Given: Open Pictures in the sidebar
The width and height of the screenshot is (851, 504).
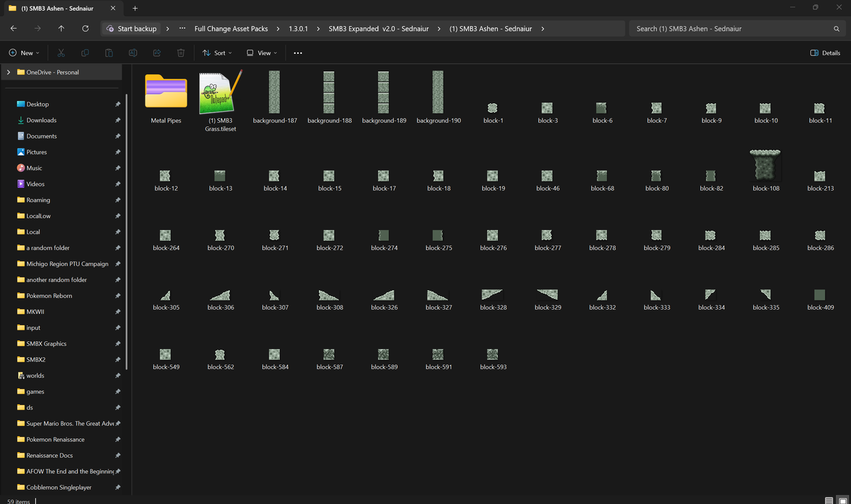Looking at the screenshot, I should (x=37, y=152).
